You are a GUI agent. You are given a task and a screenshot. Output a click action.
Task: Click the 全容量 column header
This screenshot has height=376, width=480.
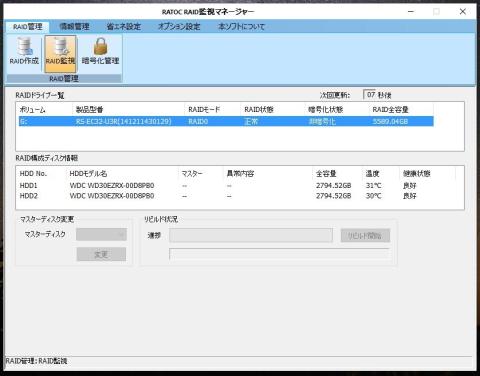click(326, 174)
